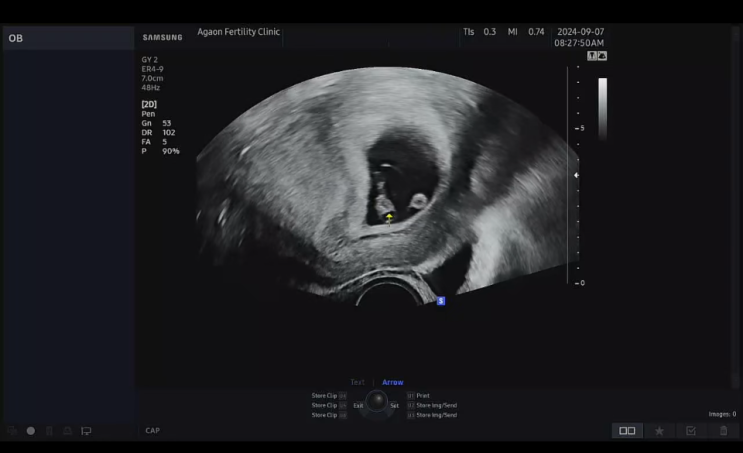Click the trackball control graphic
The width and height of the screenshot is (743, 453).
[377, 402]
